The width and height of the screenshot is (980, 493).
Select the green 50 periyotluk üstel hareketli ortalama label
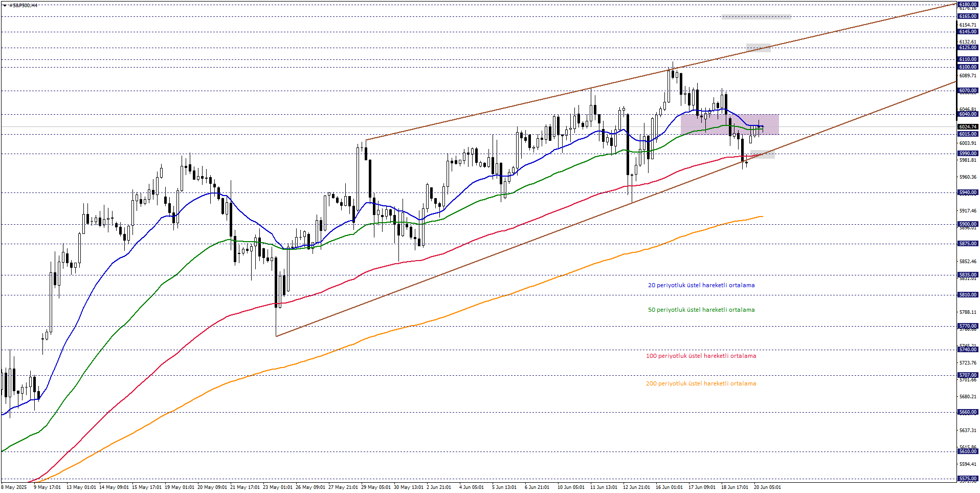pos(701,310)
